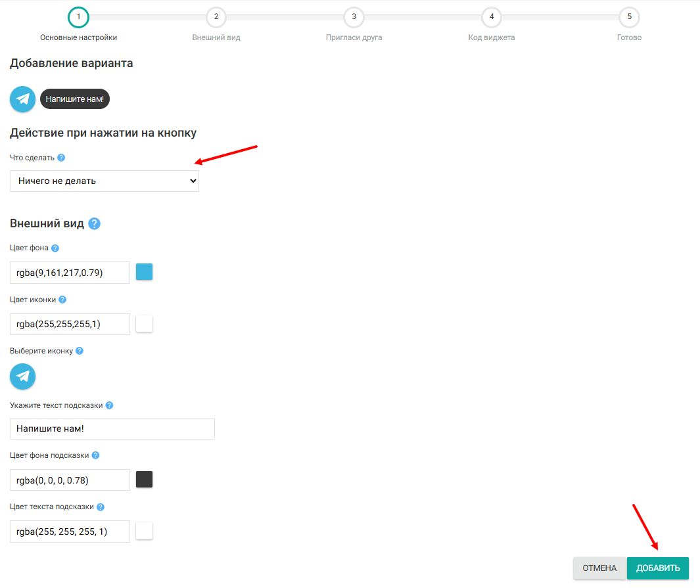Viewport: 700px width, 588px height.
Task: Go to step 2 Внешний вид
Action: (216, 17)
